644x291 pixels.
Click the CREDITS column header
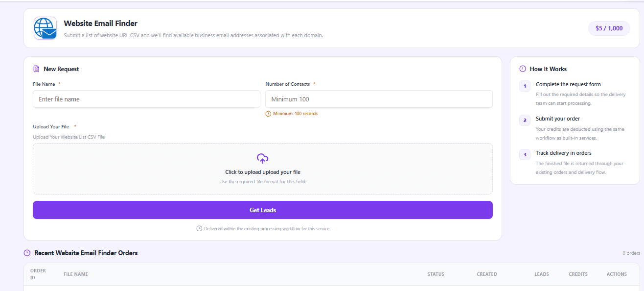pyautogui.click(x=578, y=274)
